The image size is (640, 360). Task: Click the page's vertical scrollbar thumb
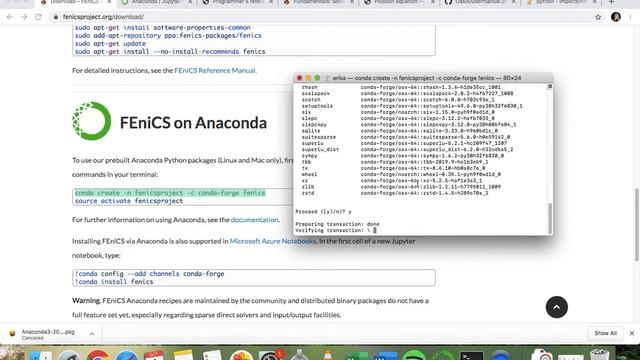click(636, 225)
